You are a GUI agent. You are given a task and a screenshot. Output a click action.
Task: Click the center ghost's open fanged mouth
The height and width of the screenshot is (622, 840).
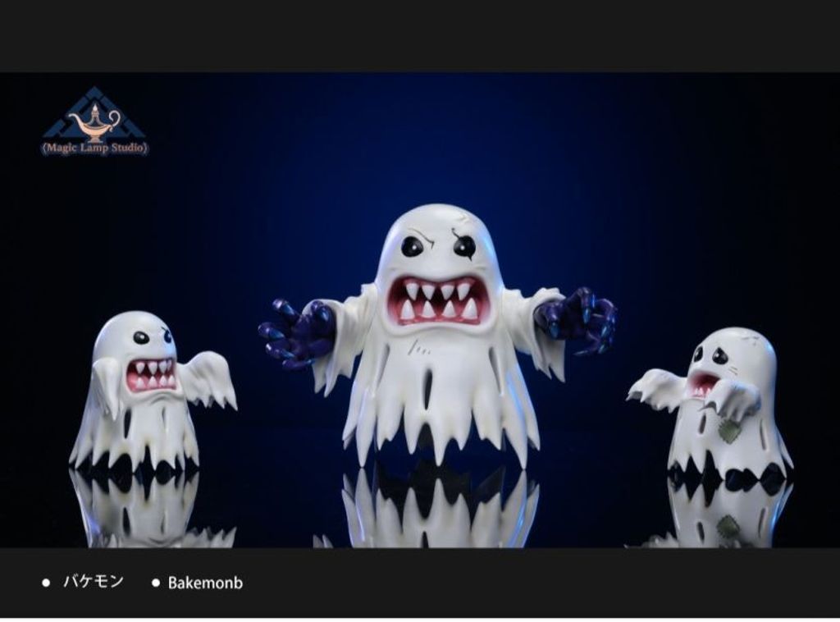point(439,300)
